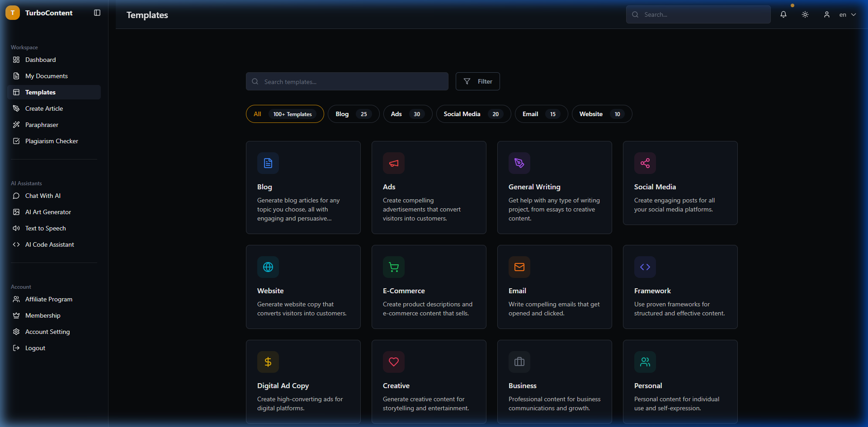Open the Text to Speech assistant
The height and width of the screenshot is (427, 868).
click(45, 228)
